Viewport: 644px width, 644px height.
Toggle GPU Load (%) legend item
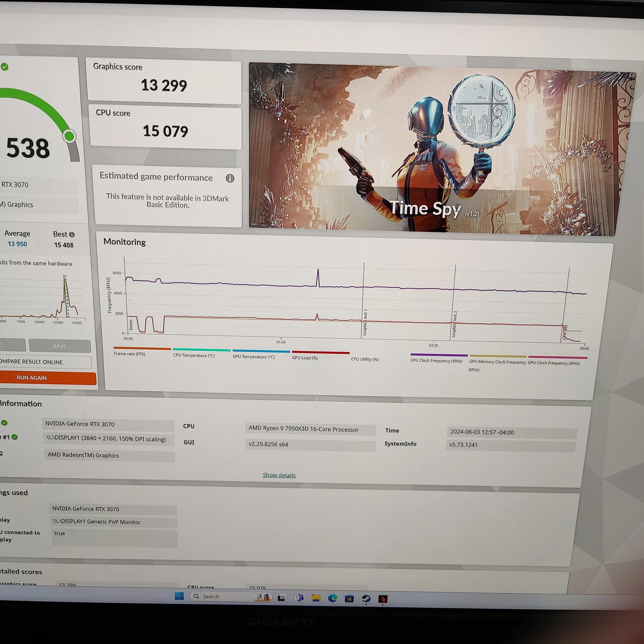[320, 355]
